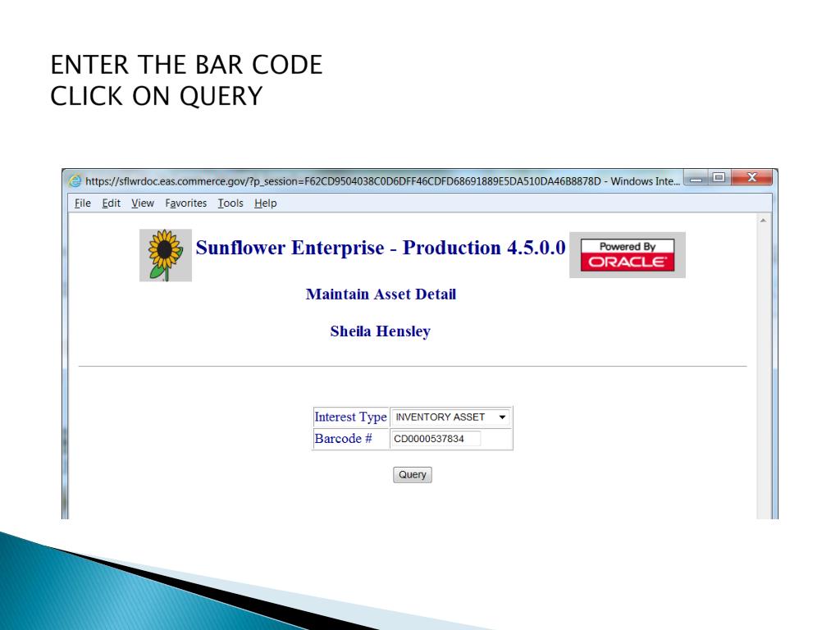Click the Sunflower Enterprise Production title text
Screen dimensions: 840x630
point(381,248)
